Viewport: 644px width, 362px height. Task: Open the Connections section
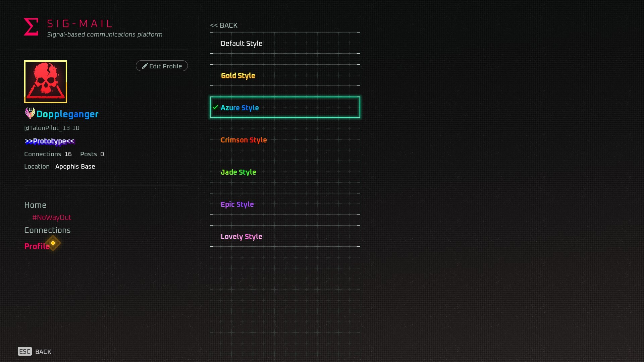pyautogui.click(x=47, y=230)
